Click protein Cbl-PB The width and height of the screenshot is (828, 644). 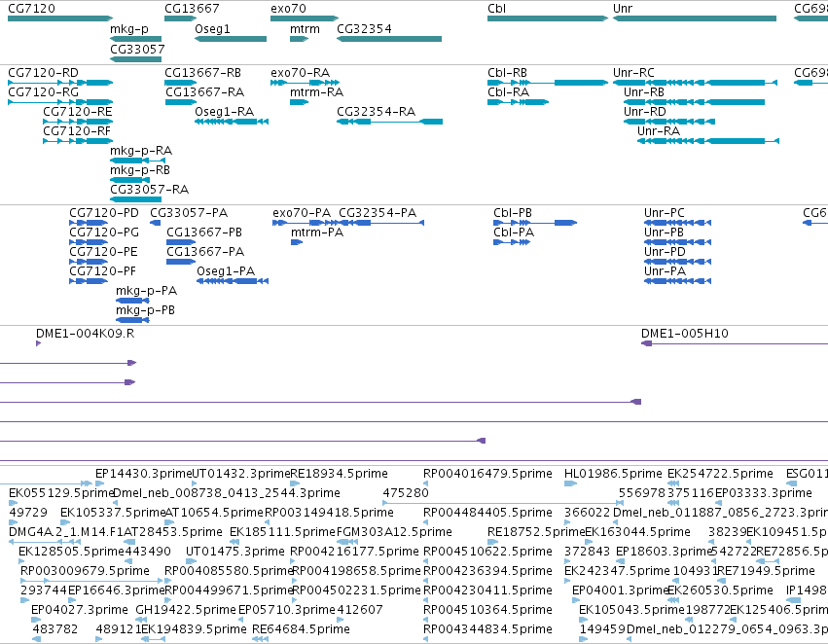click(x=535, y=223)
